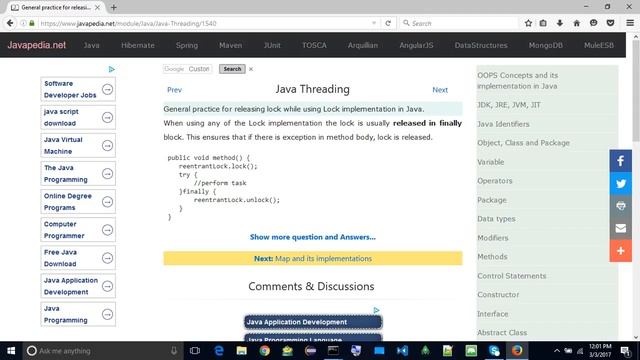Open the Java Application Development sidebar ad arrow
The image size is (640, 360).
(x=107, y=286)
